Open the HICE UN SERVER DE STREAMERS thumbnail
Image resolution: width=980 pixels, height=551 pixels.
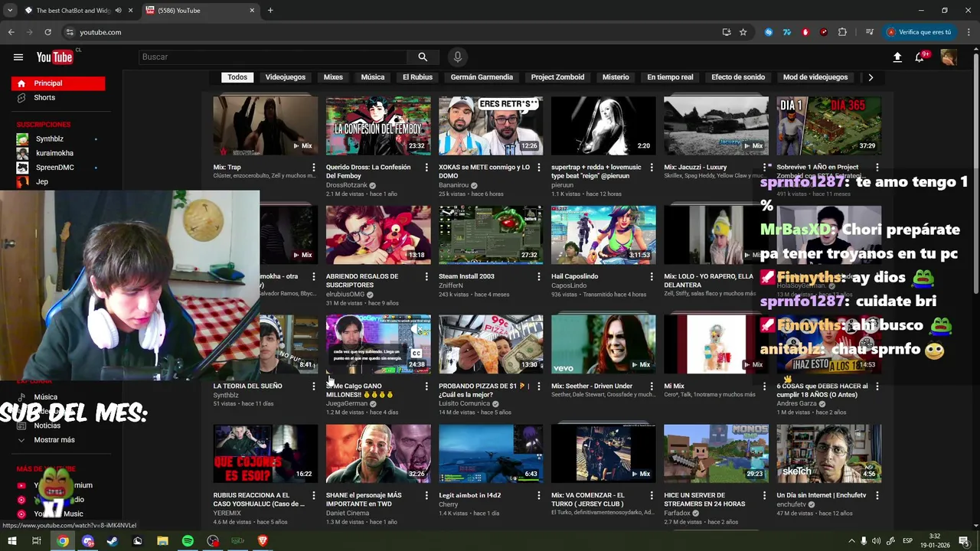[716, 454]
